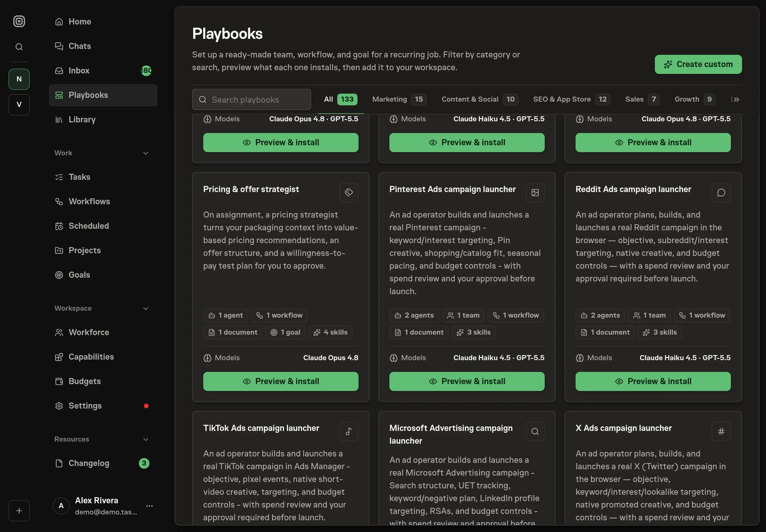Filter by Content & Social category
The image size is (766, 532).
[480, 99]
